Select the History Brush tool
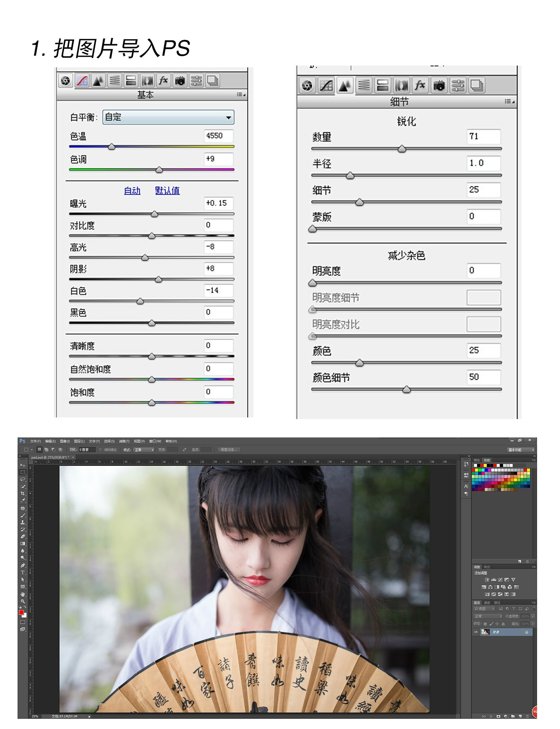Image resolution: width=560 pixels, height=729 pixels. 23,529
